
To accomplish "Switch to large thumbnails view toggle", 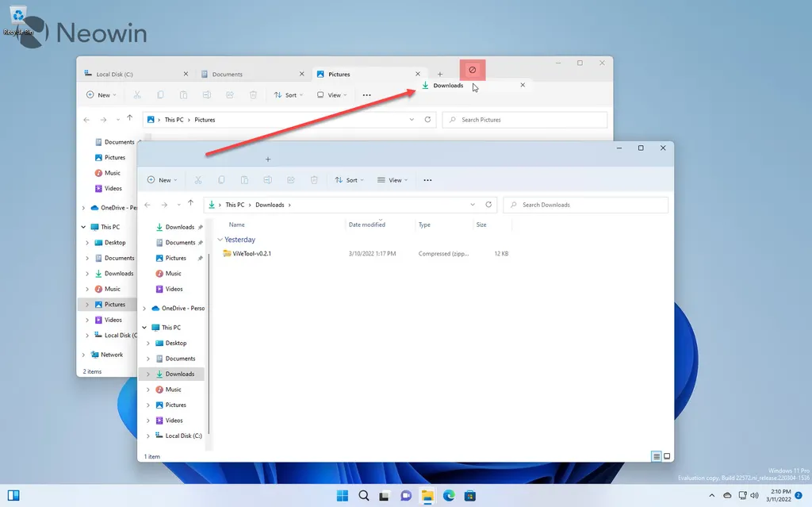I will click(667, 456).
